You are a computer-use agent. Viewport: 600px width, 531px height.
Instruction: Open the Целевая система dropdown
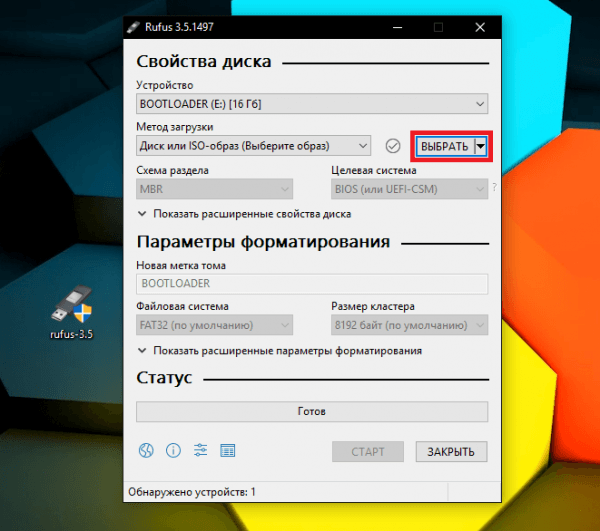click(x=409, y=189)
